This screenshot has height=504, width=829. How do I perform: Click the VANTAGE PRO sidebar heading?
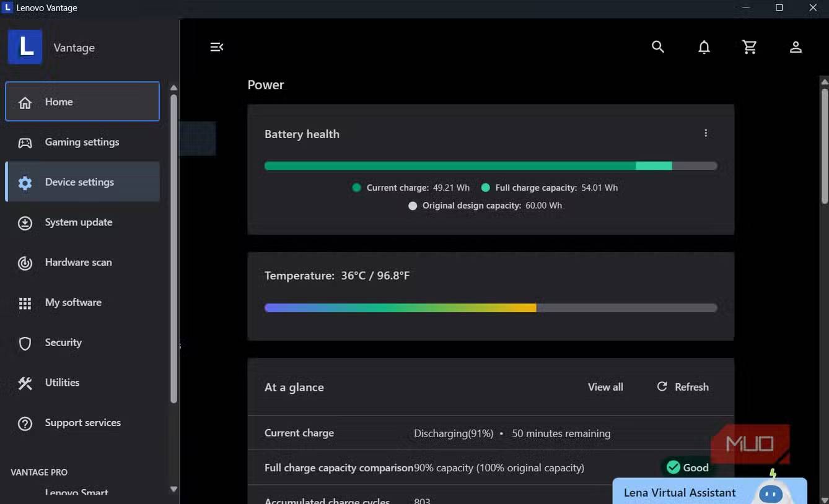[x=39, y=472]
